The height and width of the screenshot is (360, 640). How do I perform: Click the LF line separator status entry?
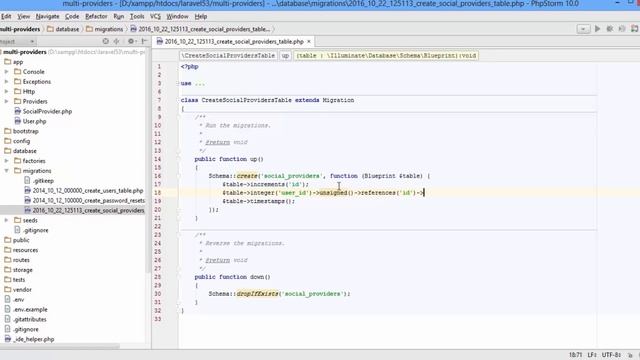[592, 355]
